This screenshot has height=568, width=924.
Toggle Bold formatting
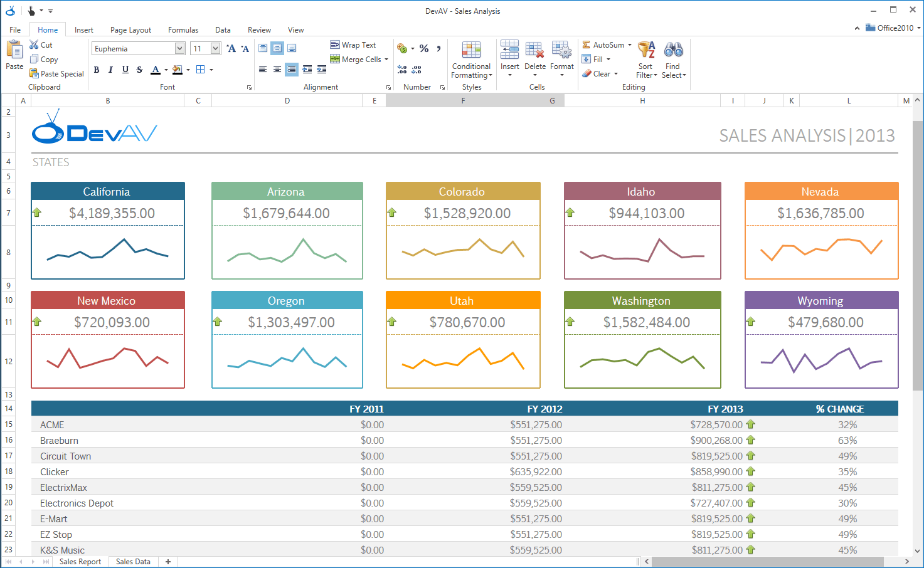(97, 70)
